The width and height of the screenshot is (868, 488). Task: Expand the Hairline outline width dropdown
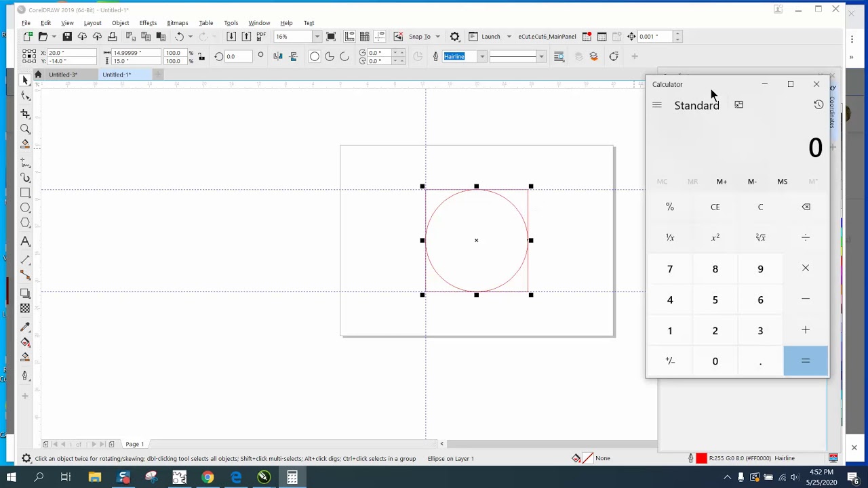point(482,57)
